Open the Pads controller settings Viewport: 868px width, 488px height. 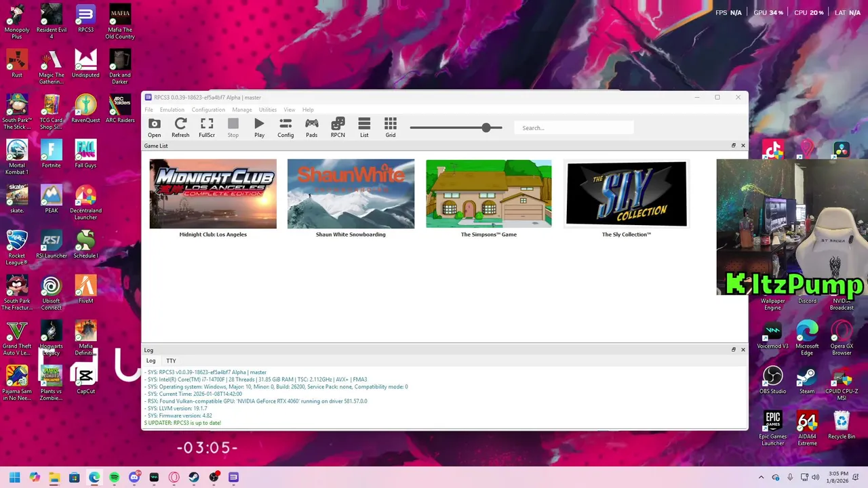coord(311,127)
